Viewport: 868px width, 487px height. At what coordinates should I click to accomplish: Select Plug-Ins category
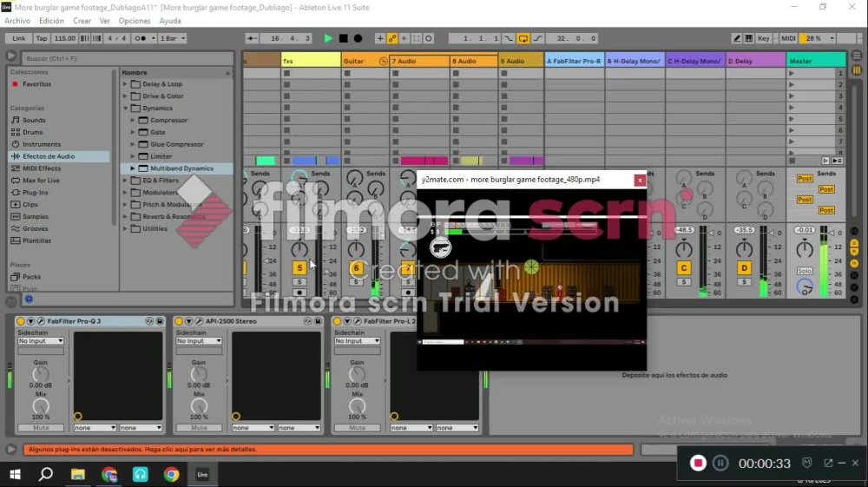coord(35,193)
